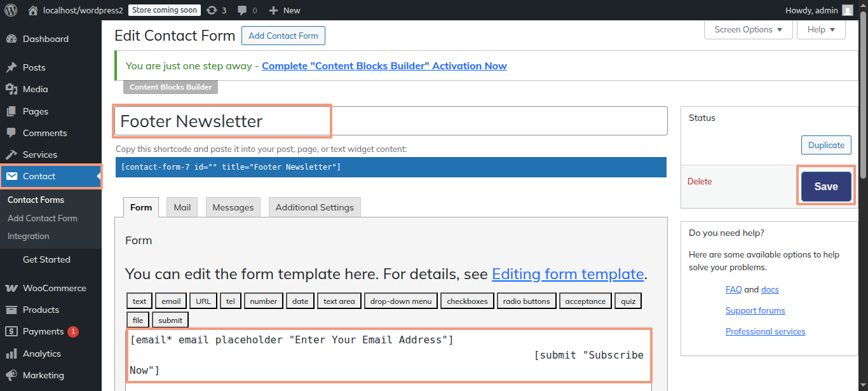Click the plus New icon
Image resolution: width=868 pixels, height=391 pixels.
273,10
